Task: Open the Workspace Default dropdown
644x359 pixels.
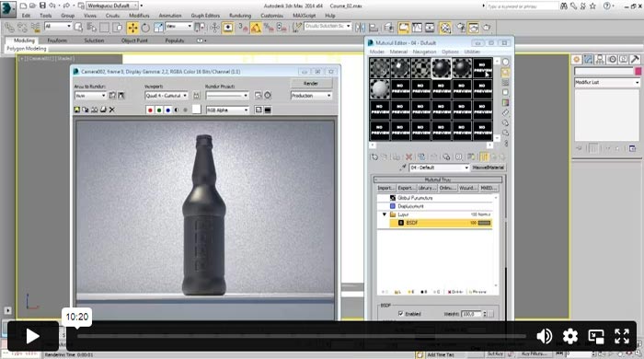Action: pyautogui.click(x=112, y=6)
